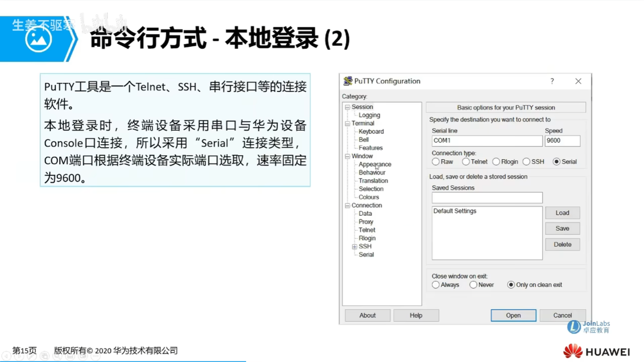The height and width of the screenshot is (362, 644).
Task: Open the Translation settings category
Action: pyautogui.click(x=373, y=181)
